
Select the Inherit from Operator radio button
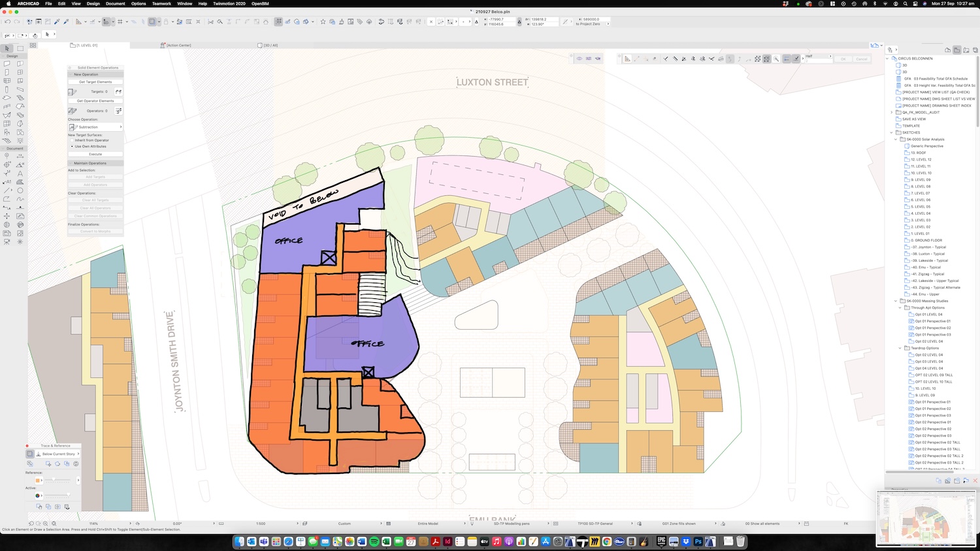pyautogui.click(x=73, y=140)
